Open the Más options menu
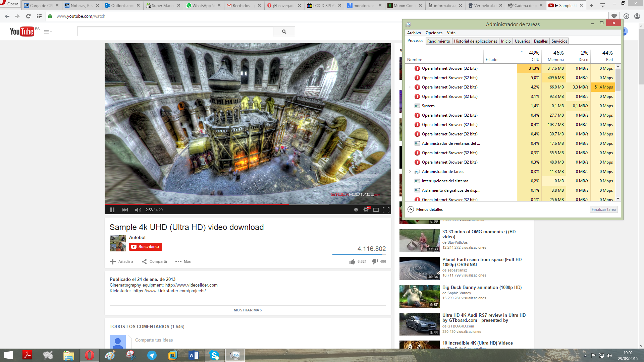The width and height of the screenshot is (644, 362). (x=183, y=261)
